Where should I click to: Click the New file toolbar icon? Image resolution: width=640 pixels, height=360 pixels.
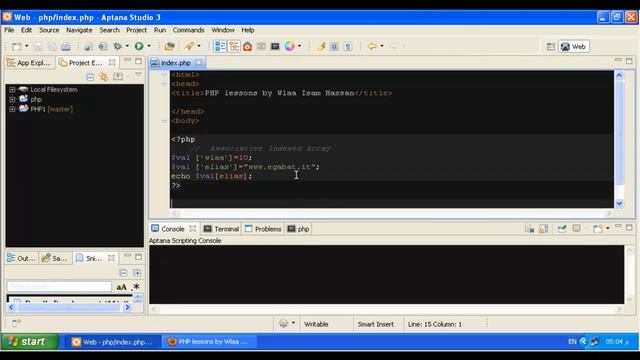[x=16, y=46]
